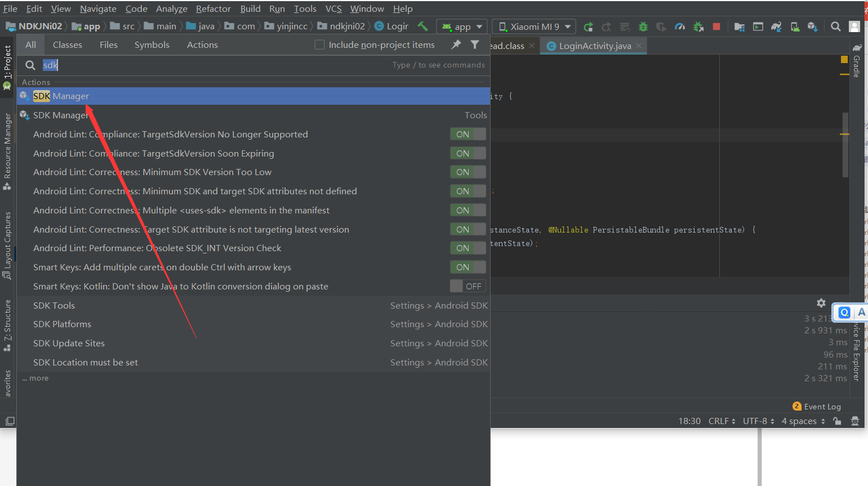Open the Build menu
The width and height of the screenshot is (868, 486).
(250, 8)
